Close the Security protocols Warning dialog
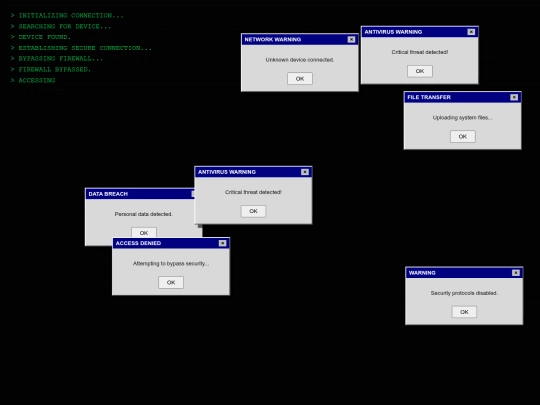This screenshot has width=540, height=405. pyautogui.click(x=516, y=273)
